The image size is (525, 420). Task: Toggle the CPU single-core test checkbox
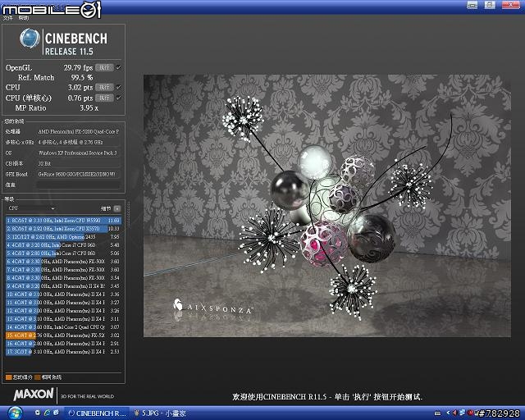[118, 98]
